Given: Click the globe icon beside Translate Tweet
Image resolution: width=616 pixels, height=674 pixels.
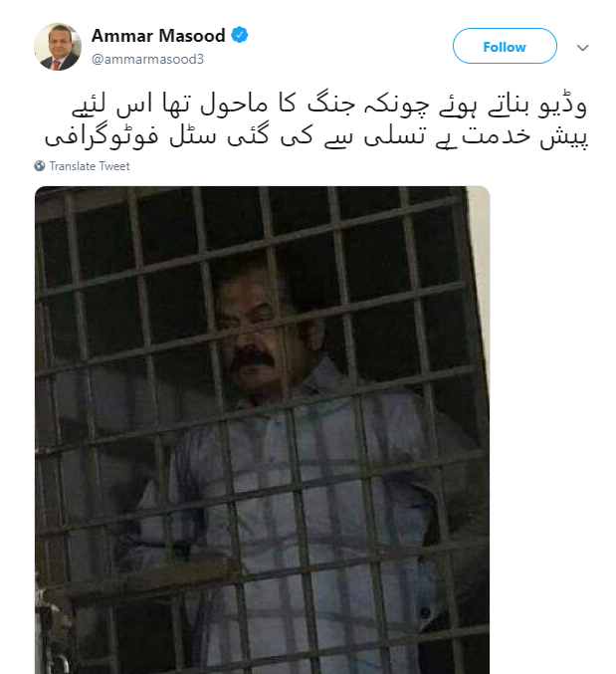Looking at the screenshot, I should (40, 166).
